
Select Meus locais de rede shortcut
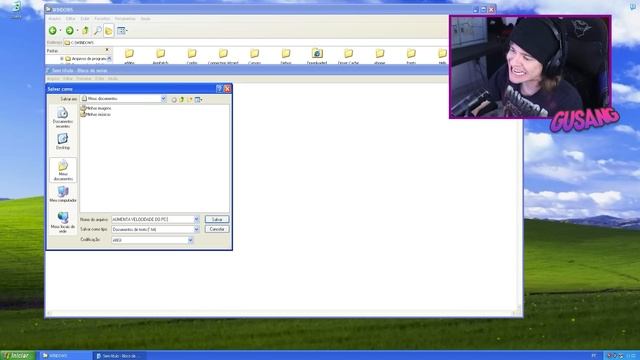tap(62, 222)
